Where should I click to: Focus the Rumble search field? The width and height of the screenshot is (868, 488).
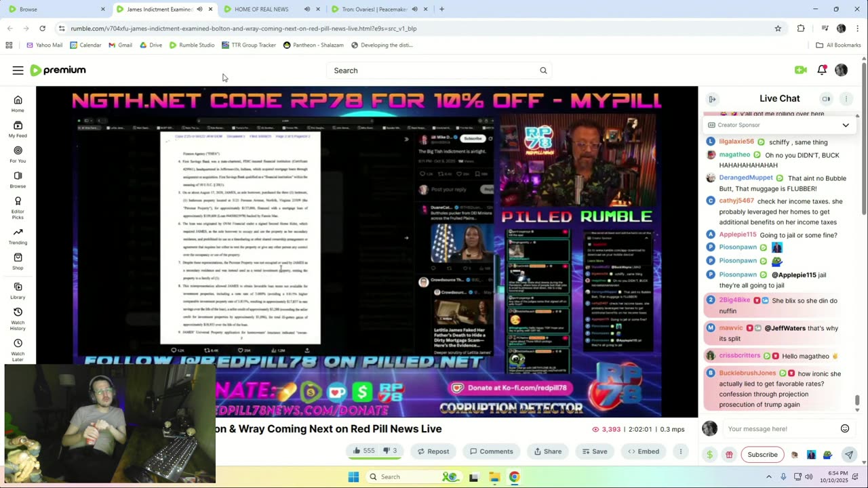click(434, 70)
